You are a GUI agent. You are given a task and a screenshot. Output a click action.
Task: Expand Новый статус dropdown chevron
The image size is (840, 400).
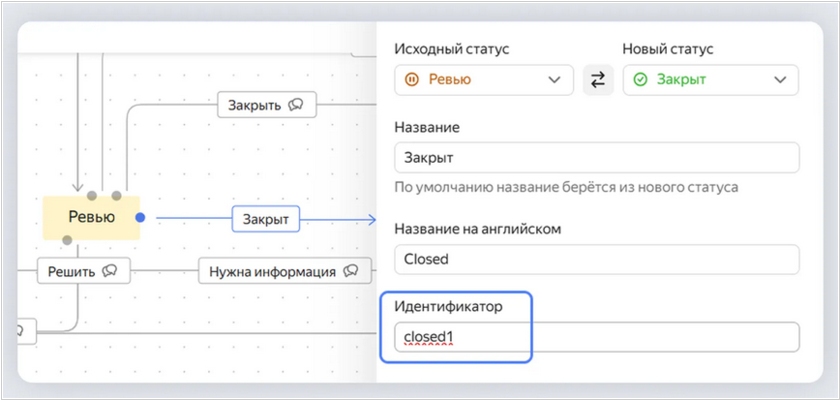(780, 80)
